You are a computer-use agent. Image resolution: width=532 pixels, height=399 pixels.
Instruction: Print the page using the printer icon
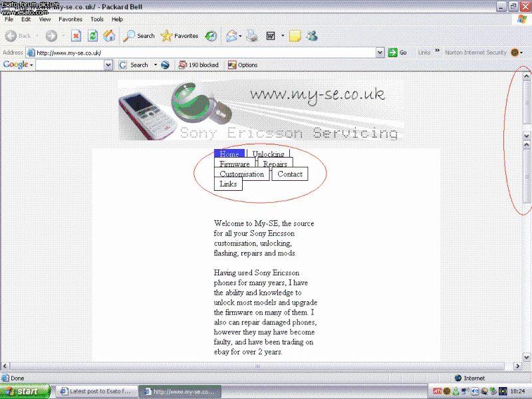[252, 36]
